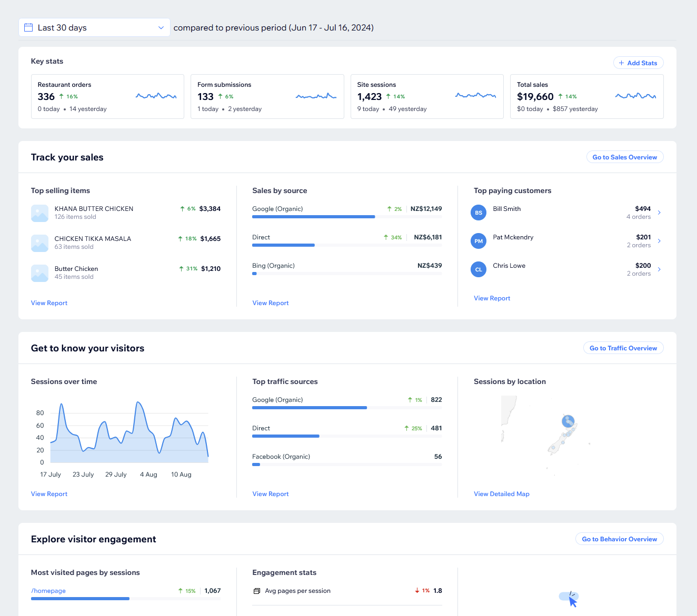This screenshot has width=697, height=616.
Task: Click the Total sales sparkline chart
Action: 635,96
